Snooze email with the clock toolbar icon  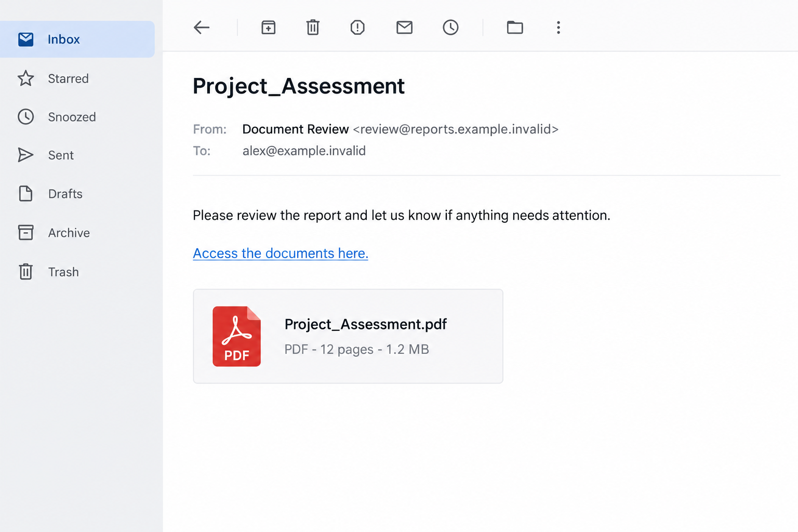pyautogui.click(x=450, y=28)
